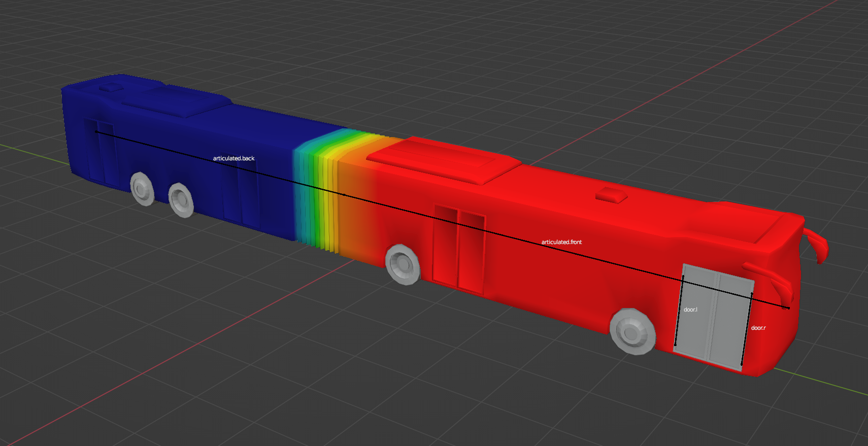Select the "articulated.front" bone label

[561, 242]
